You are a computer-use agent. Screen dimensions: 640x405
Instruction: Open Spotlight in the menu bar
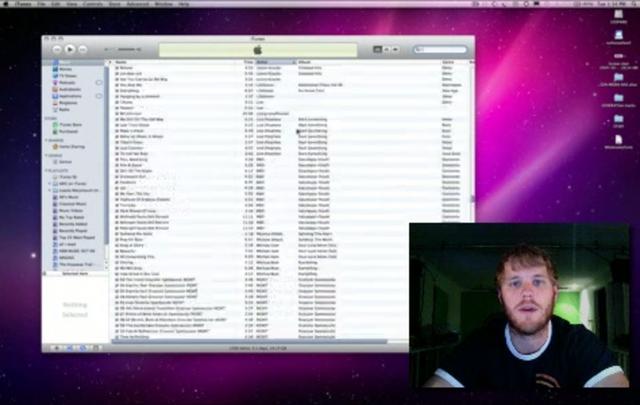[632, 4]
